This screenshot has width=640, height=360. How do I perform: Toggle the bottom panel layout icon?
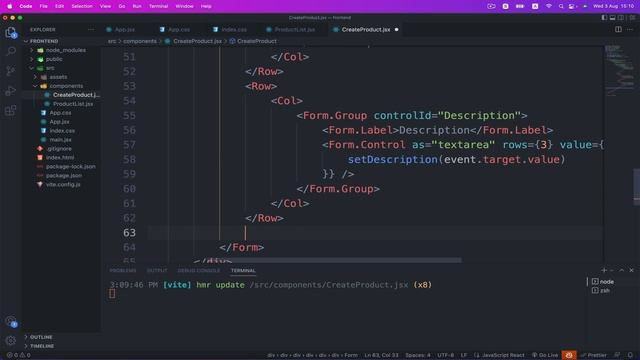(613, 18)
